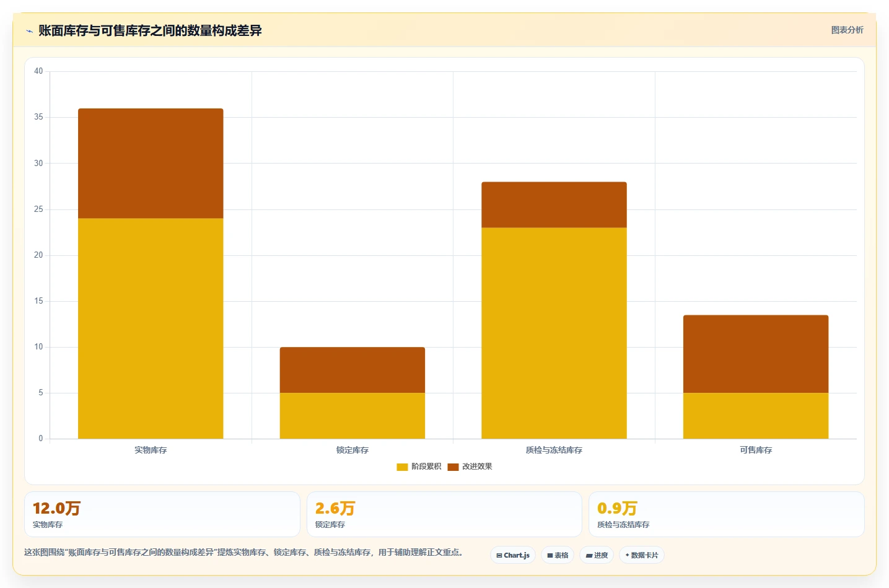This screenshot has width=889, height=588.
Task: Select the brown segment of 锁定库存 bar
Action: coord(353,370)
